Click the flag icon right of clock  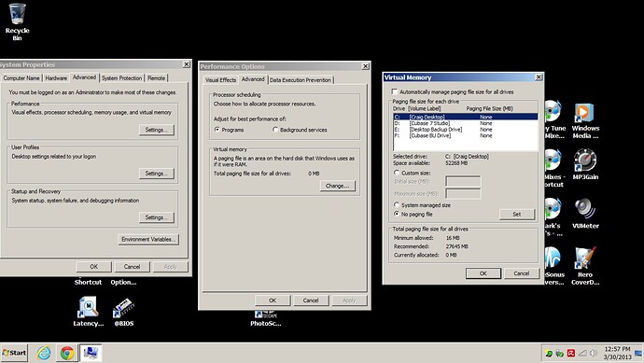point(638,353)
